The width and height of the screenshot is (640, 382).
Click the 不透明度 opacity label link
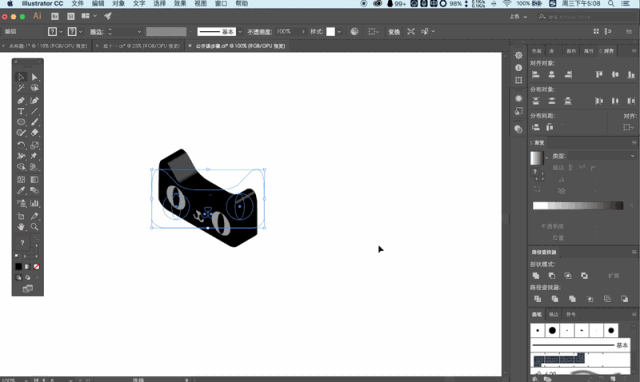pos(259,32)
